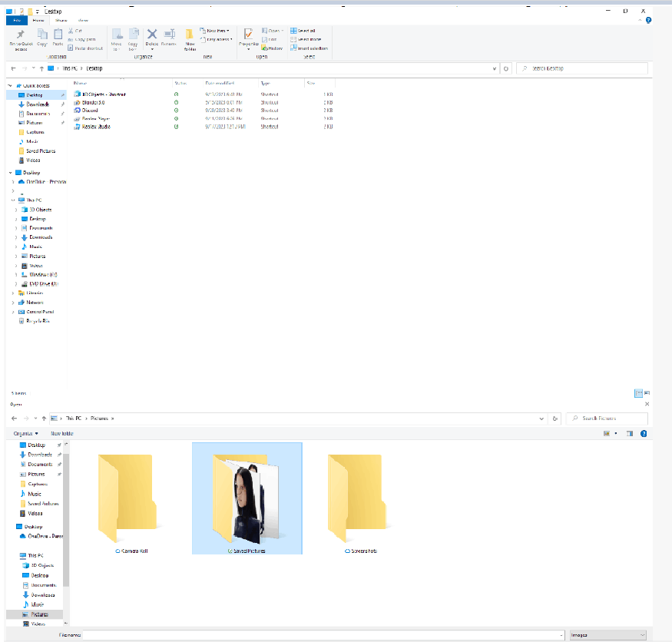This screenshot has height=642, width=672.
Task: Switch to the Home ribbon tab
Action: coord(38,20)
